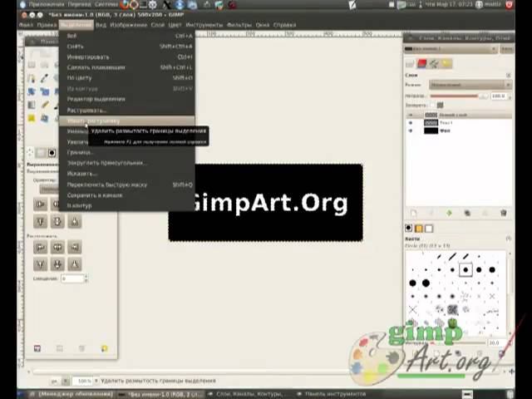Click distribute left edges button
Viewport: 532px width, 399px height.
click(41, 247)
